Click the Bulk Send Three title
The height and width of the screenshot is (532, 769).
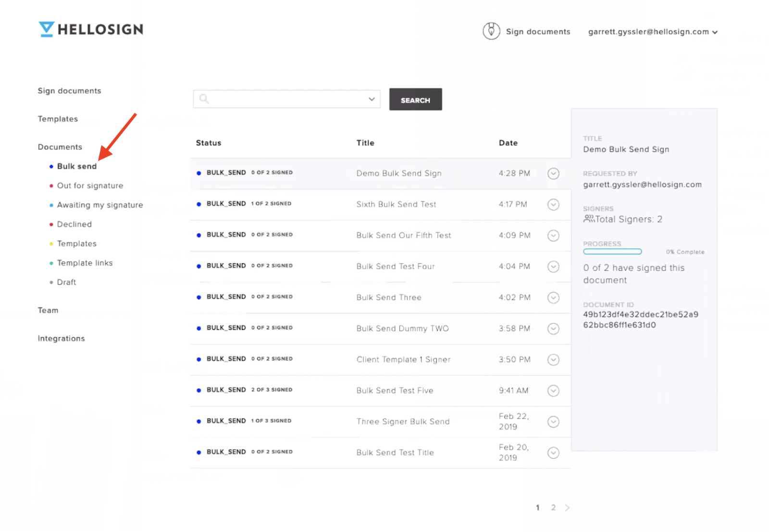pos(389,297)
